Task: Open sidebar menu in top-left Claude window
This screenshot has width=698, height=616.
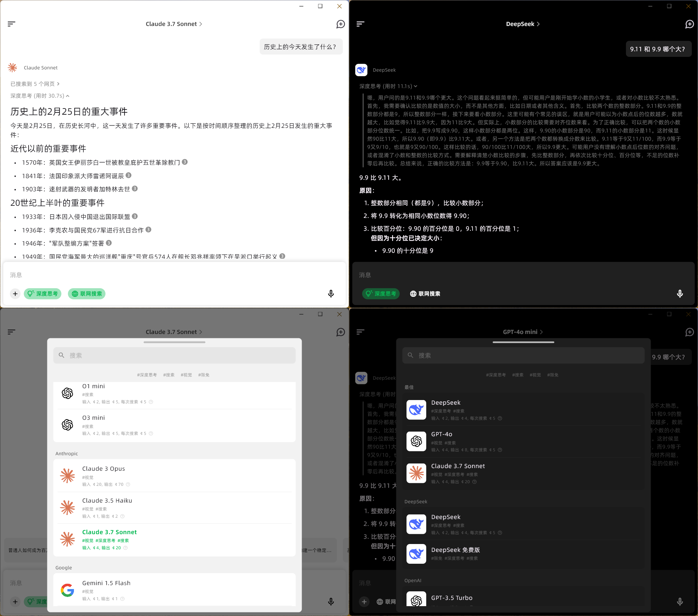Action: tap(11, 24)
